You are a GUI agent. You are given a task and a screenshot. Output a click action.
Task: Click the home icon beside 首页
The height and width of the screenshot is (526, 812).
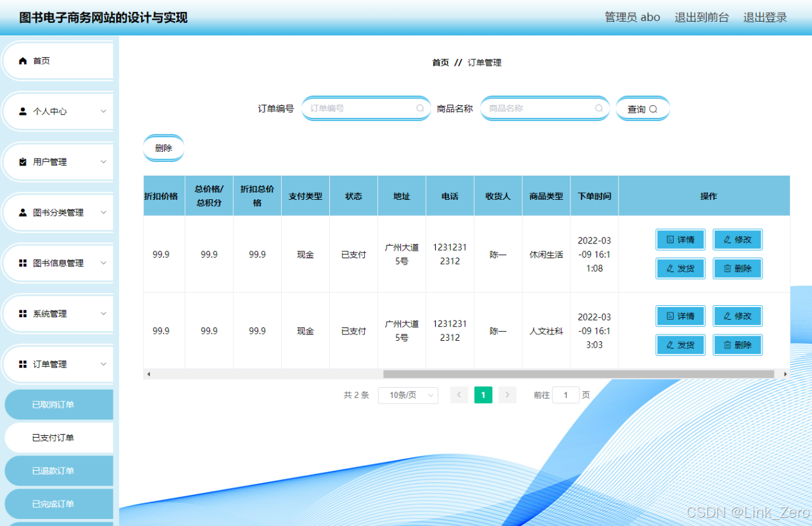coord(22,60)
